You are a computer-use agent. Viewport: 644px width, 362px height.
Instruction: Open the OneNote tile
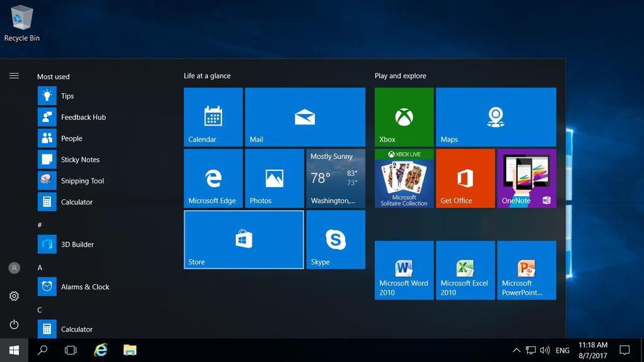coord(526,178)
